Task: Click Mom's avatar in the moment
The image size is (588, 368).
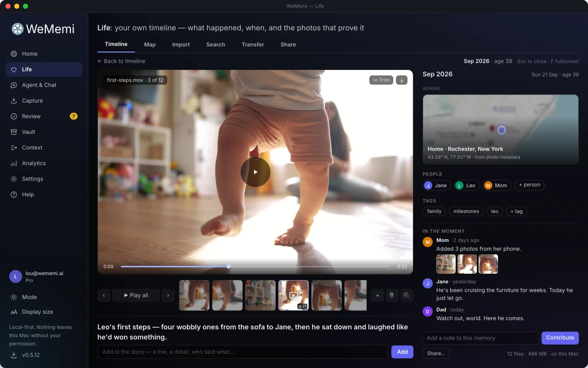Action: click(427, 242)
